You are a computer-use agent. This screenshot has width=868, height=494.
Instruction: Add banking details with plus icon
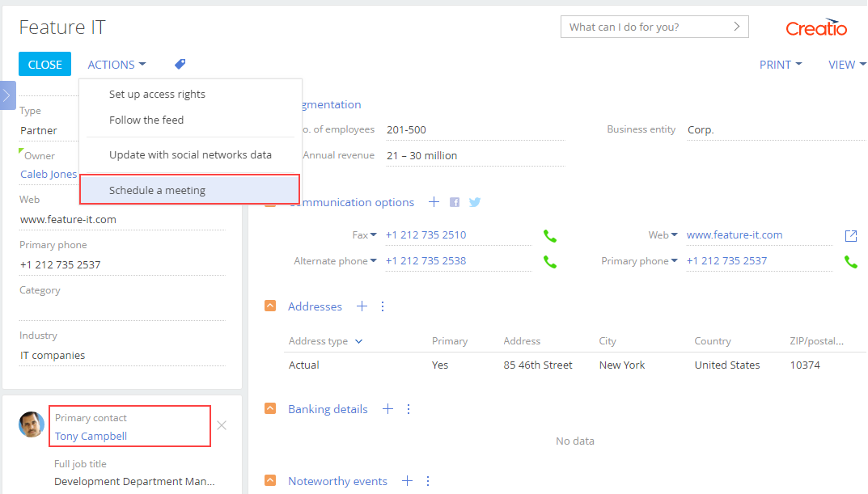click(388, 409)
